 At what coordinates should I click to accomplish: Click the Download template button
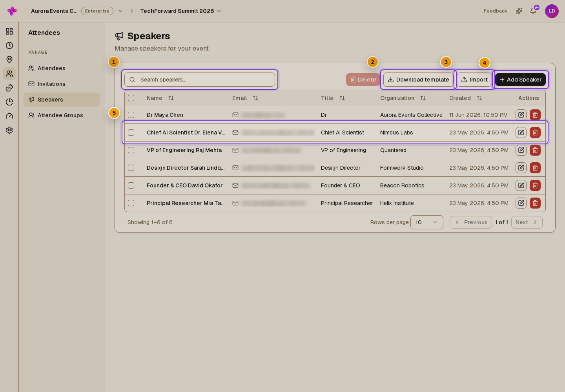point(418,80)
